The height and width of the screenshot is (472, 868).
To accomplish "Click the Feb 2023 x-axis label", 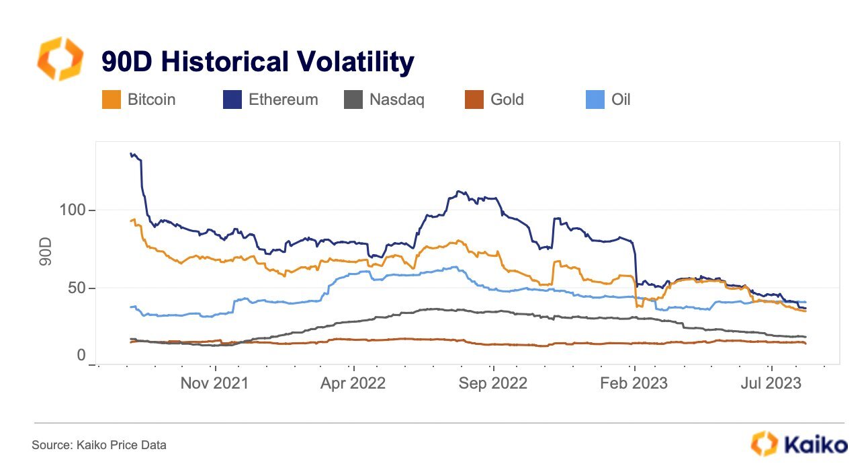I will click(x=634, y=383).
